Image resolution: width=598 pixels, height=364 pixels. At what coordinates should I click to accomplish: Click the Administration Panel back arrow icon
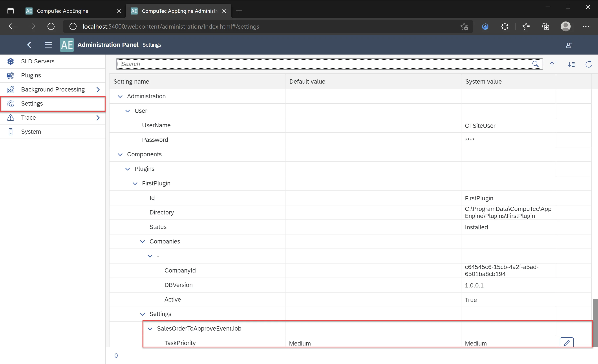click(29, 45)
